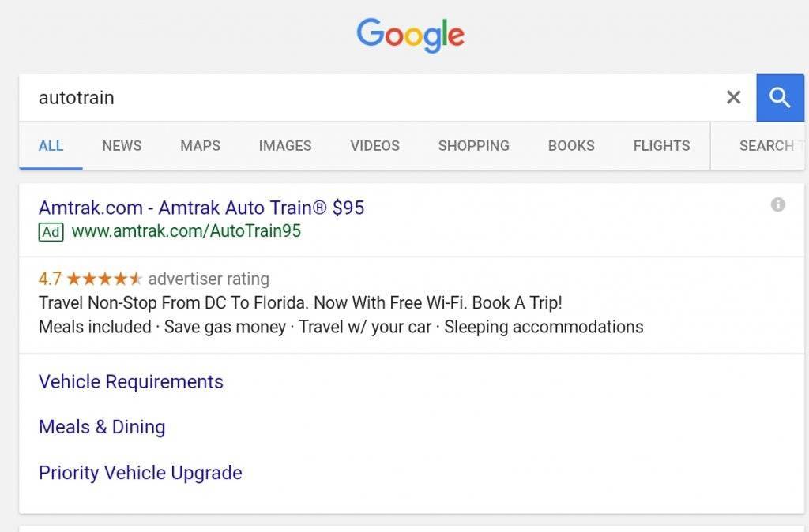809x532 pixels.
Task: Open the Meals & Dining sitelink
Action: tap(102, 427)
